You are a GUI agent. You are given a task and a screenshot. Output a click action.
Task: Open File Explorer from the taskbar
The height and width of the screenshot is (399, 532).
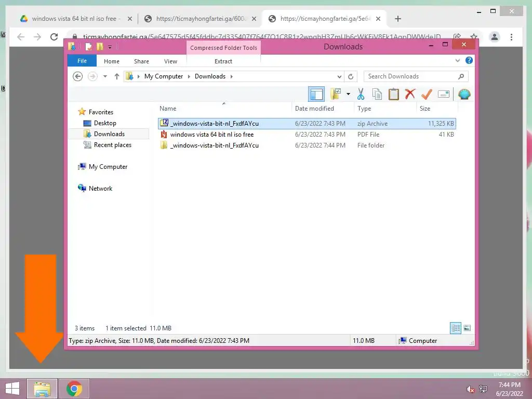(42, 389)
